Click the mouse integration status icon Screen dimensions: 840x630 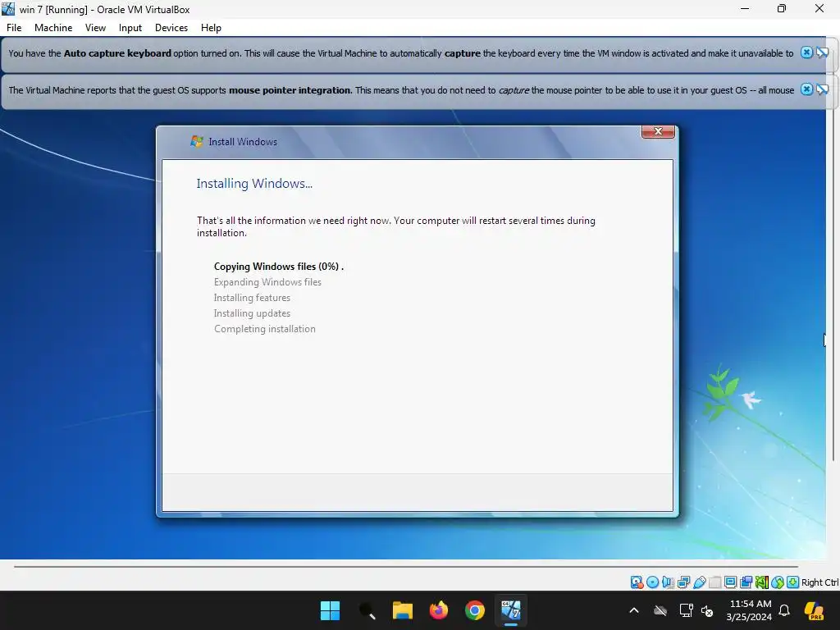(778, 582)
